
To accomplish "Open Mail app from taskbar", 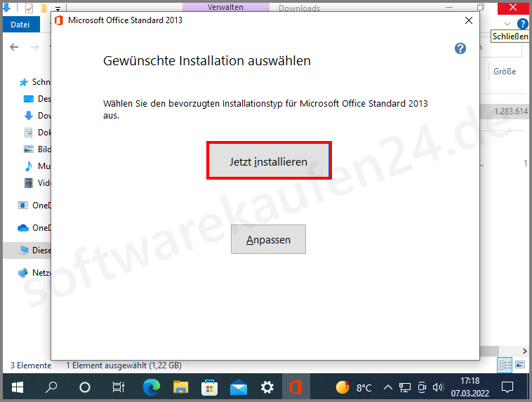I will 239,387.
